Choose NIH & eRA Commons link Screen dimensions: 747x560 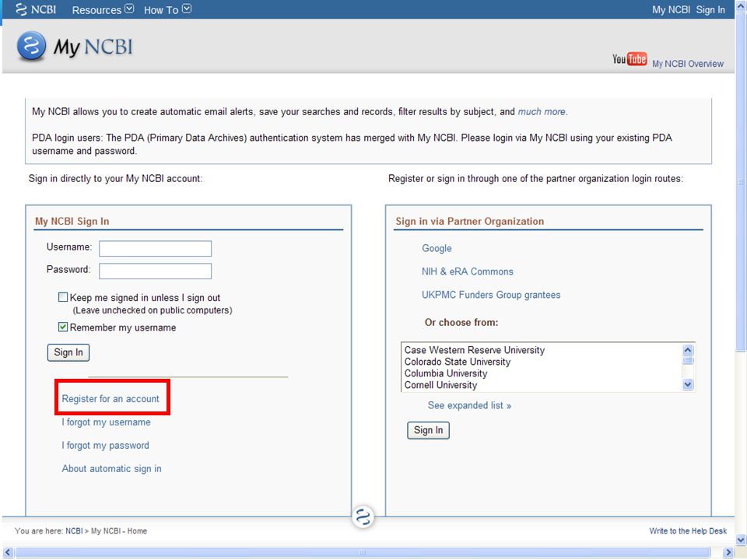point(468,272)
